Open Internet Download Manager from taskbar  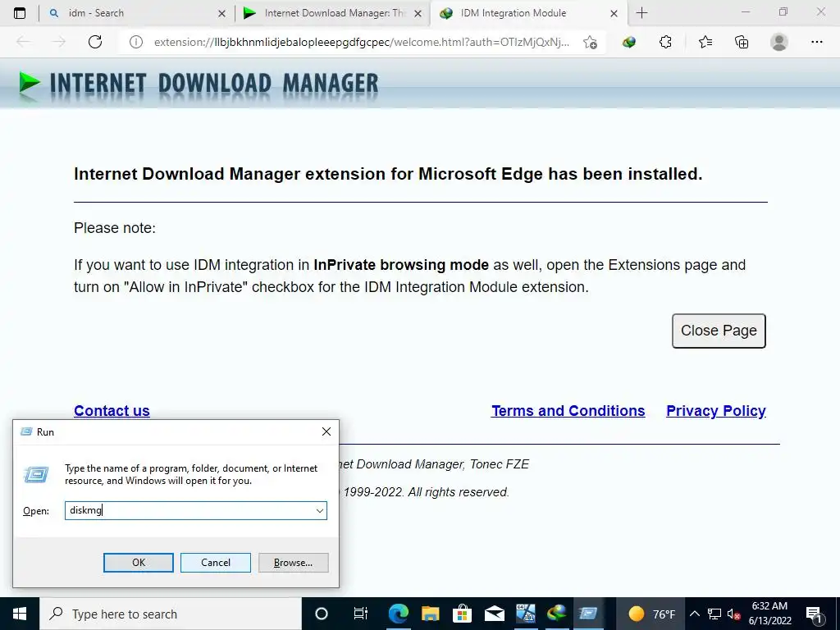(557, 614)
